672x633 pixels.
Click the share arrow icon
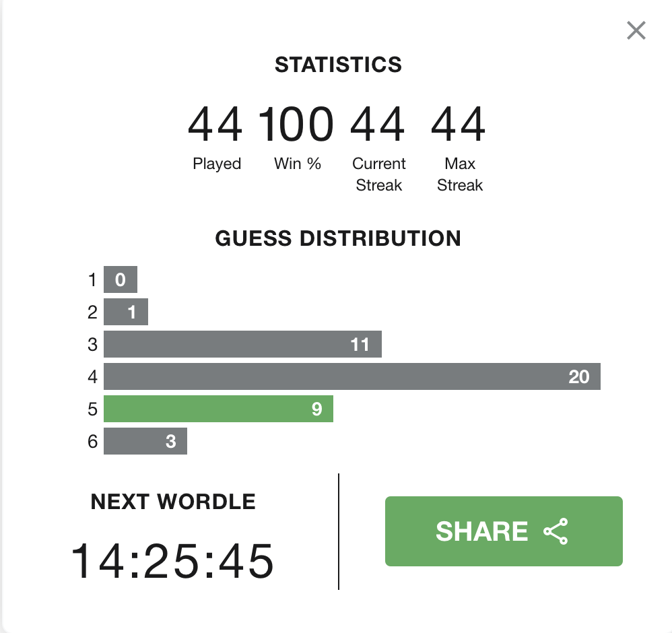pyautogui.click(x=556, y=531)
